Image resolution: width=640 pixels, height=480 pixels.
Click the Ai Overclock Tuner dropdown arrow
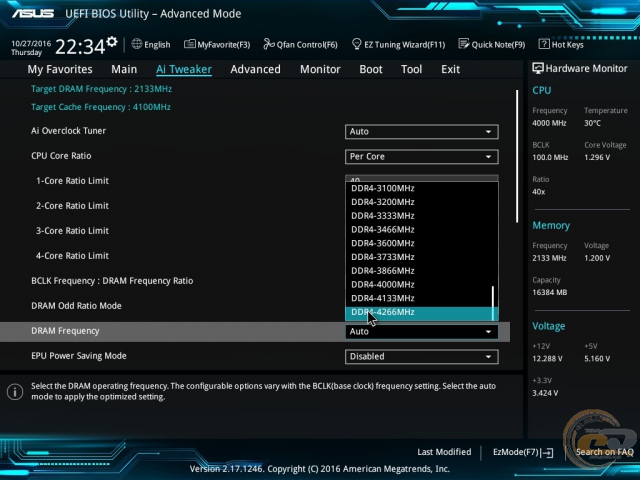tap(488, 132)
